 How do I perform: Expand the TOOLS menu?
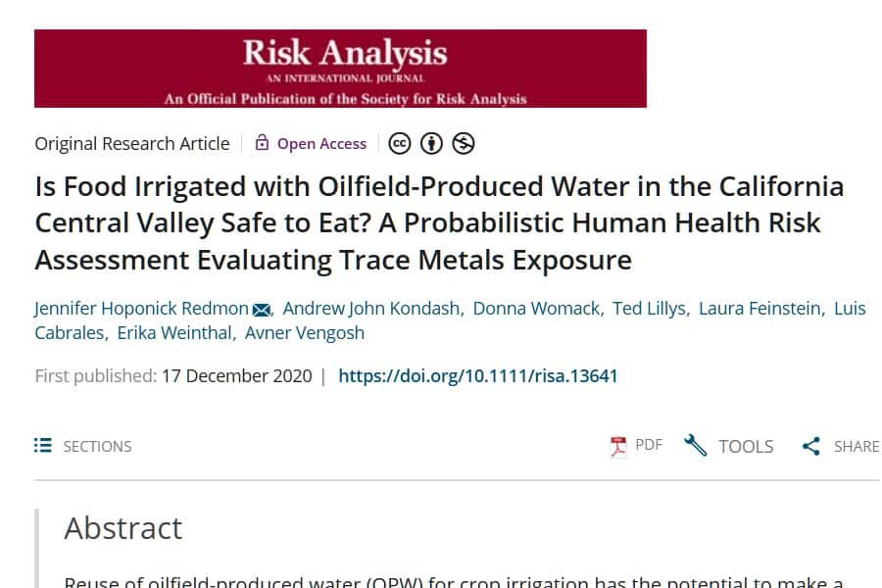click(x=746, y=446)
